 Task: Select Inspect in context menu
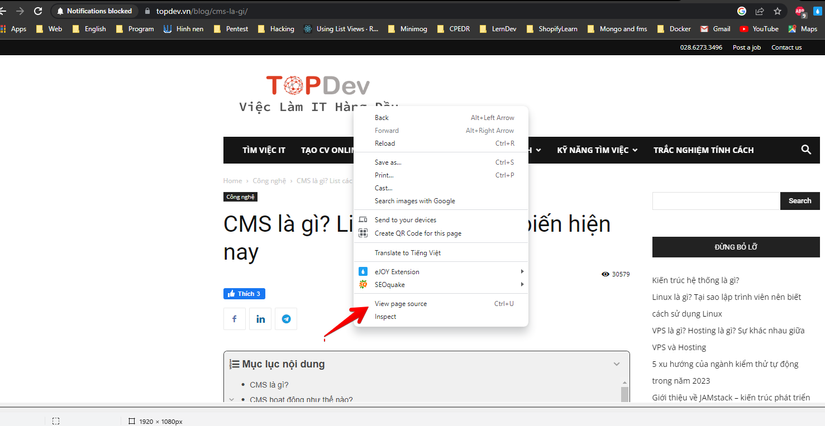[440, 317]
